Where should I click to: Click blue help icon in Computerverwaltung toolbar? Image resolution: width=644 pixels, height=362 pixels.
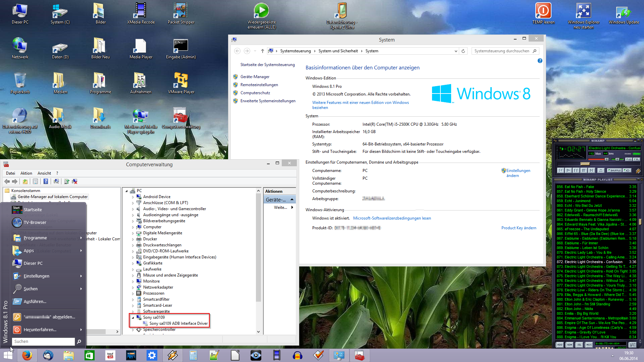pyautogui.click(x=46, y=181)
